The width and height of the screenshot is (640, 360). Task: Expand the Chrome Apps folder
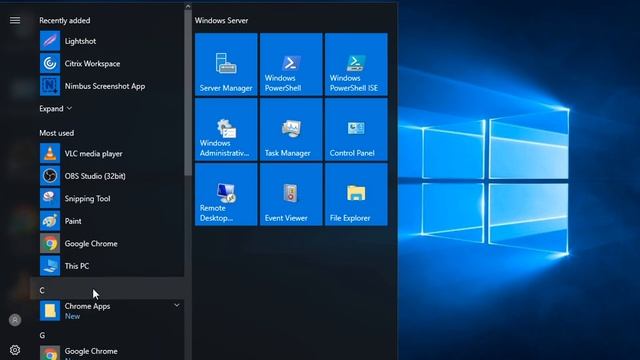tap(176, 305)
